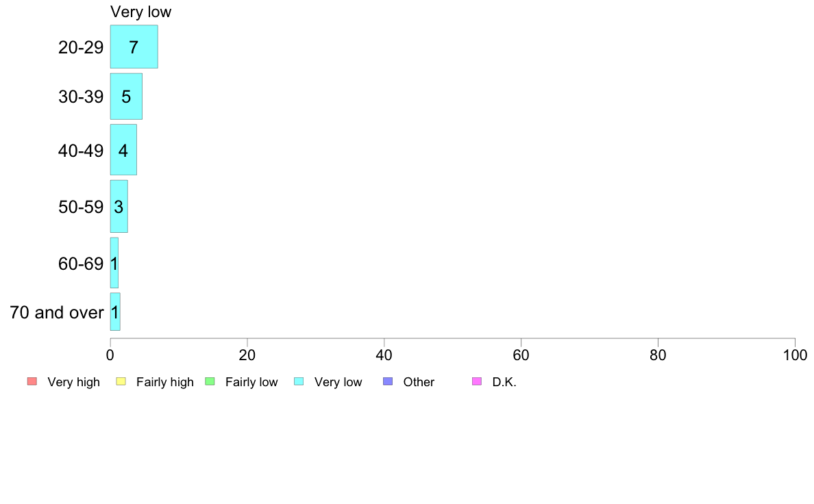The image size is (814, 504).
Task: Click the 40 tick on x-axis
Action: pos(384,355)
